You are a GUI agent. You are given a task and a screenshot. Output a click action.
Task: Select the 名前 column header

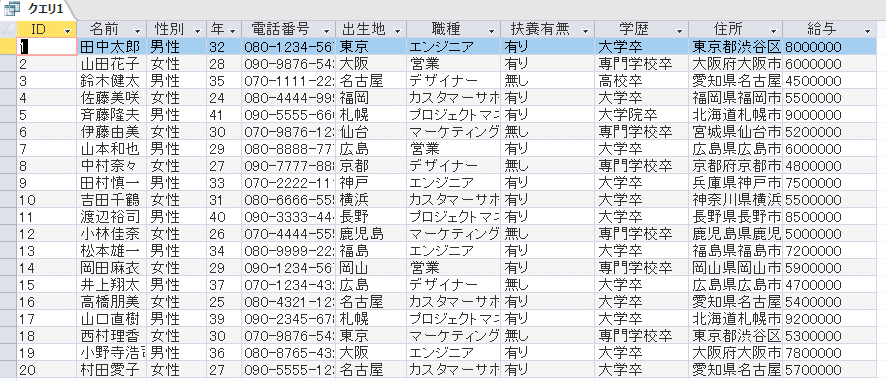pos(112,29)
